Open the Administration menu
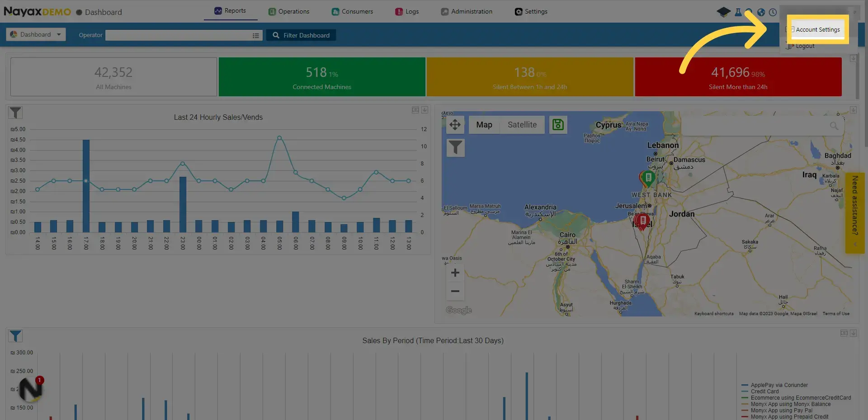This screenshot has width=868, height=420. tap(467, 11)
